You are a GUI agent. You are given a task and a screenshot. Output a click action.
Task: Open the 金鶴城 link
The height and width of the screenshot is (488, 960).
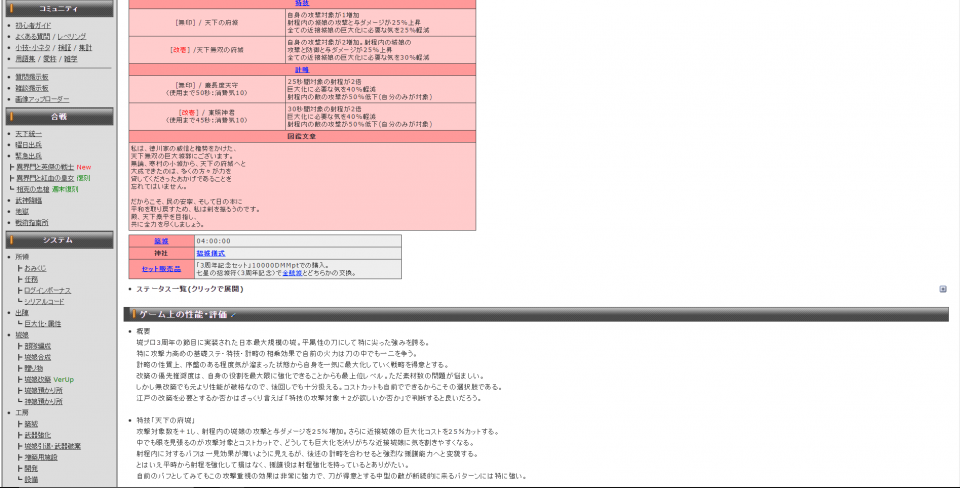[292, 272]
